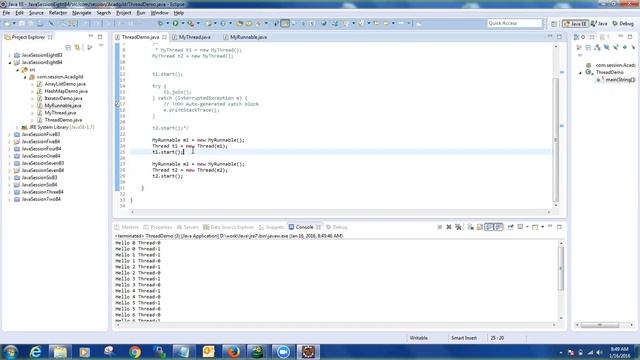Image resolution: width=640 pixels, height=360 pixels.
Task: Click the Open Perspective icon
Action: tap(553, 24)
